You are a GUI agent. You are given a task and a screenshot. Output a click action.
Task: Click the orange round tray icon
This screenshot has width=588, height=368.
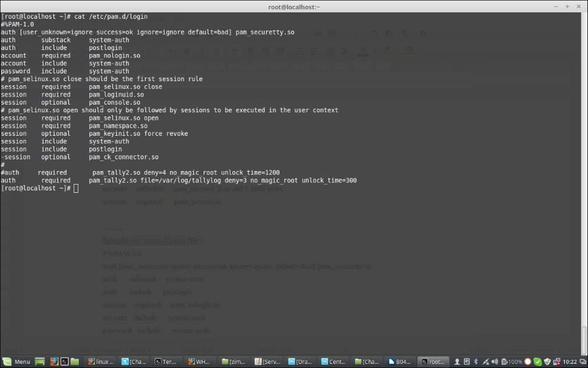[x=528, y=362]
